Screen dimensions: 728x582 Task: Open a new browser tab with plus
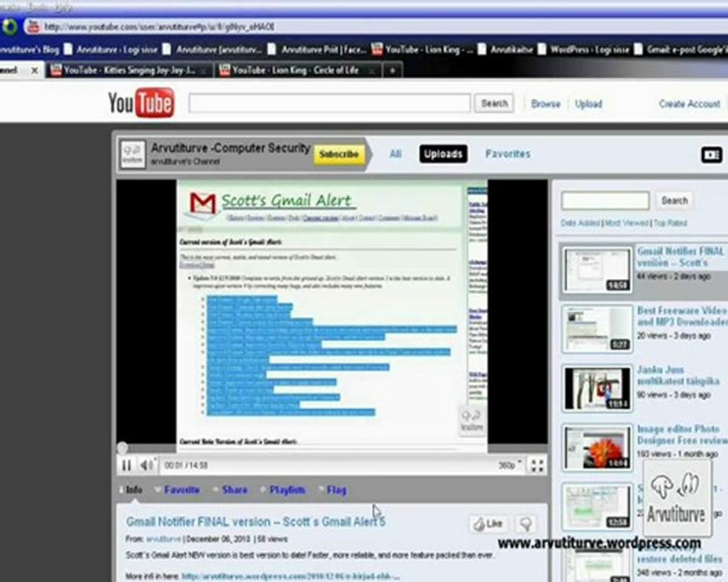coord(392,70)
